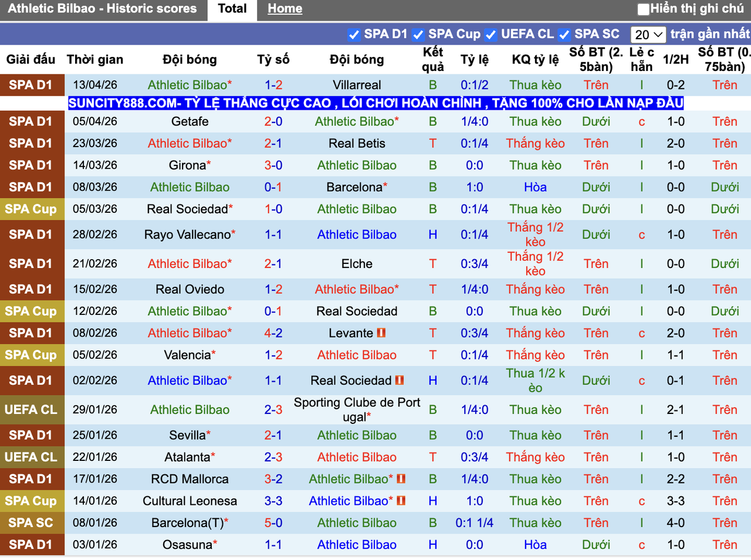Viewport: 751px width, 560px height.
Task: Click 'Hòa' handicap result in Barcelona 08/03/26 row
Action: click(535, 187)
